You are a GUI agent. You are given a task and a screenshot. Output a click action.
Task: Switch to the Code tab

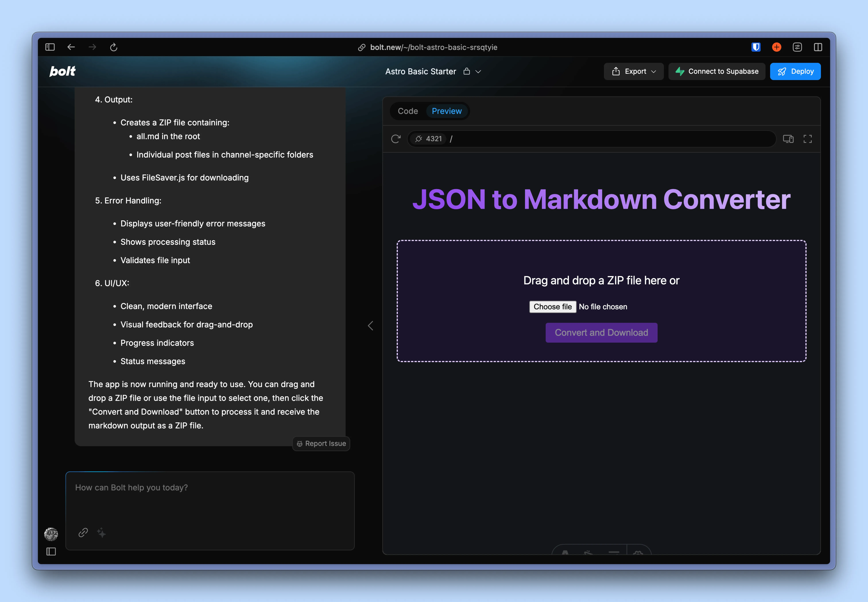(x=408, y=111)
